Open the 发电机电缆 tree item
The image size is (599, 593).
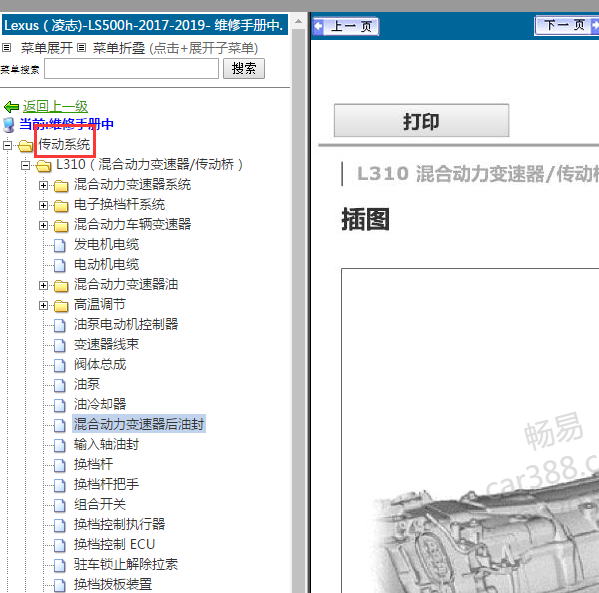(106, 245)
